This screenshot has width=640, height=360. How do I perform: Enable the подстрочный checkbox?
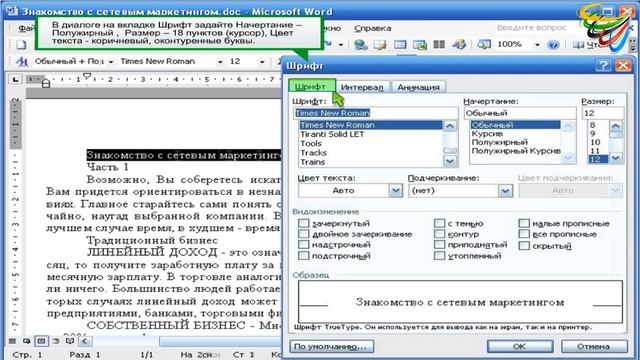303,256
